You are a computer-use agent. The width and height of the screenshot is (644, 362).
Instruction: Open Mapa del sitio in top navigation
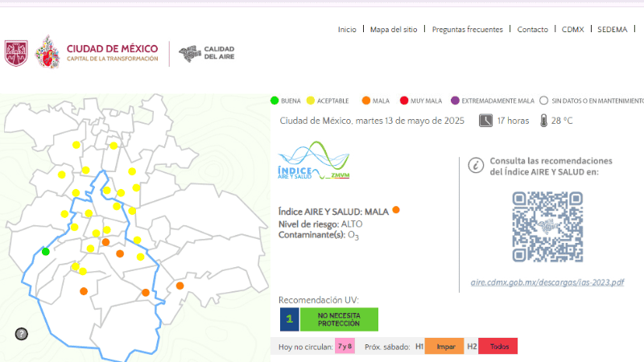(x=394, y=30)
